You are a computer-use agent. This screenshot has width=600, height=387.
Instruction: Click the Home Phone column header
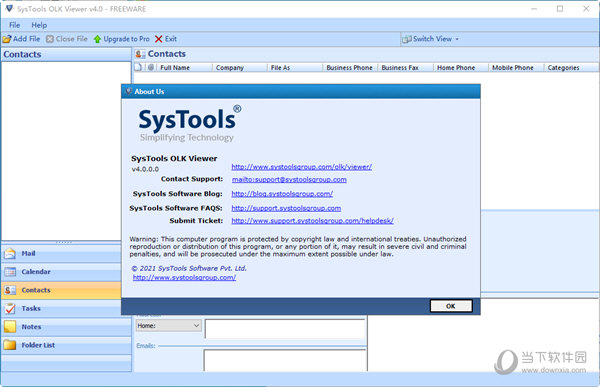[460, 67]
